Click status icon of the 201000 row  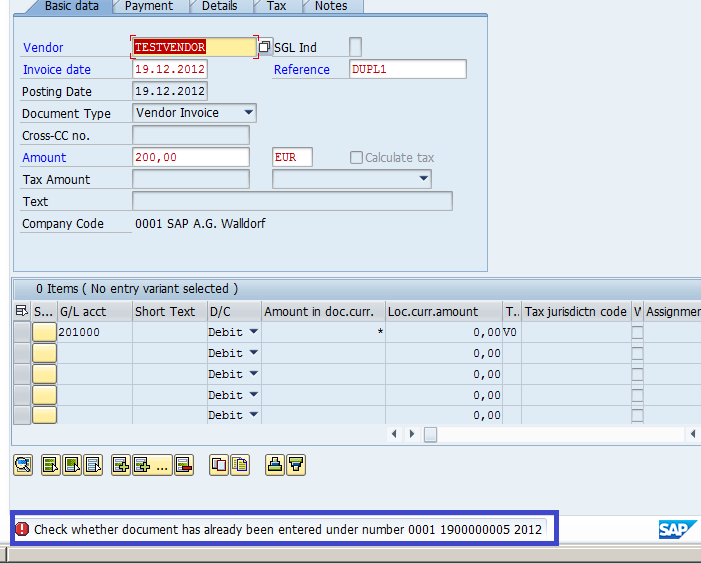point(44,332)
